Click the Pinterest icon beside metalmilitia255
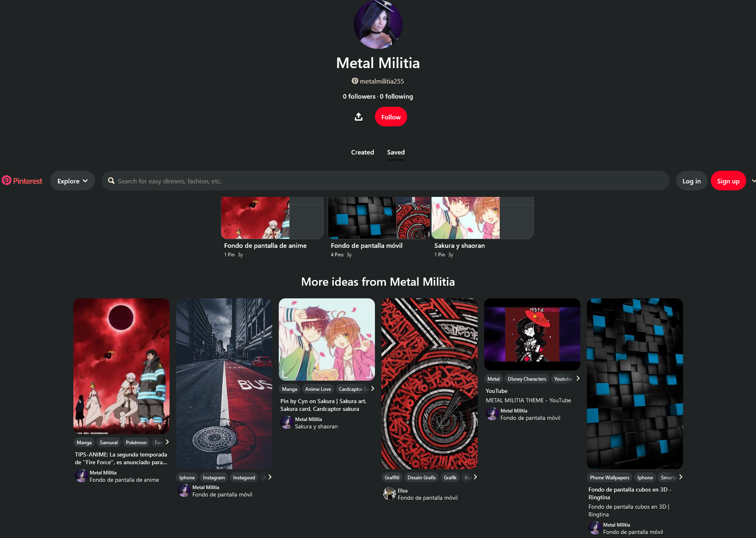 (355, 81)
